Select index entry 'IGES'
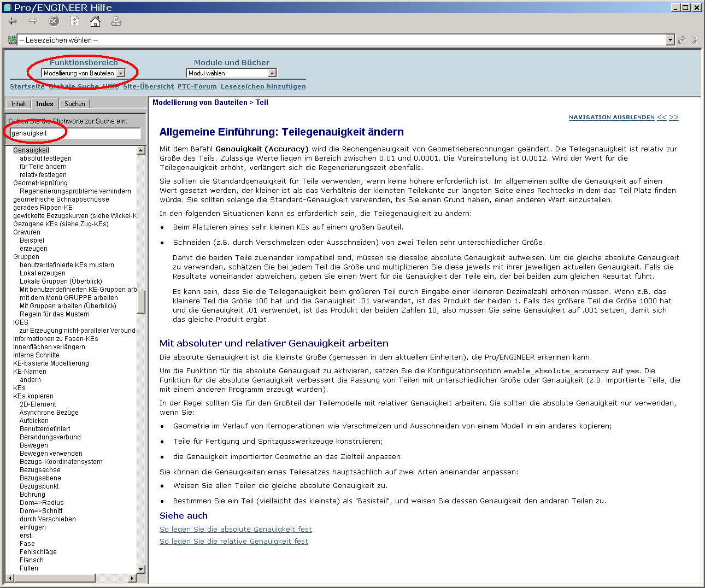The height and width of the screenshot is (588, 705). [21, 322]
